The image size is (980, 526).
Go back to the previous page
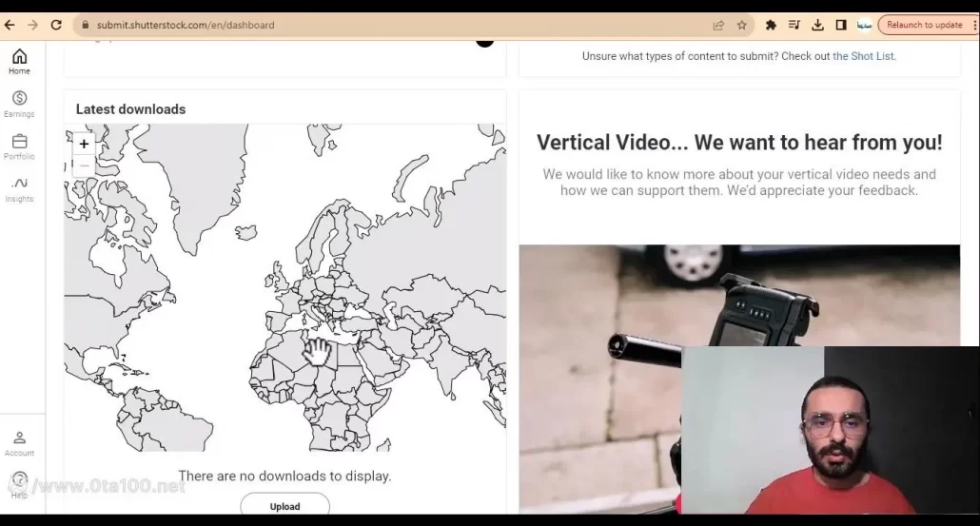tap(10, 25)
